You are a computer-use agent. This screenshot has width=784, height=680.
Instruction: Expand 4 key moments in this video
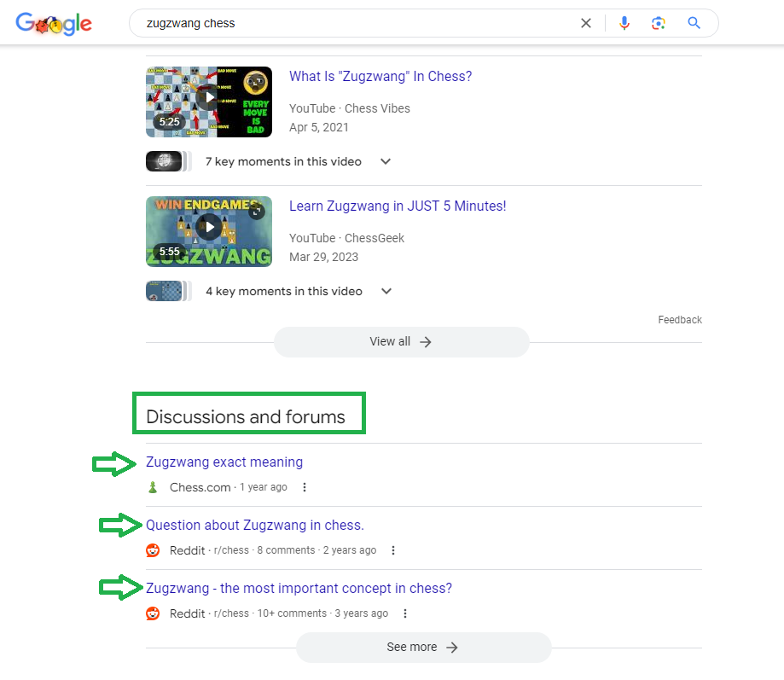386,291
